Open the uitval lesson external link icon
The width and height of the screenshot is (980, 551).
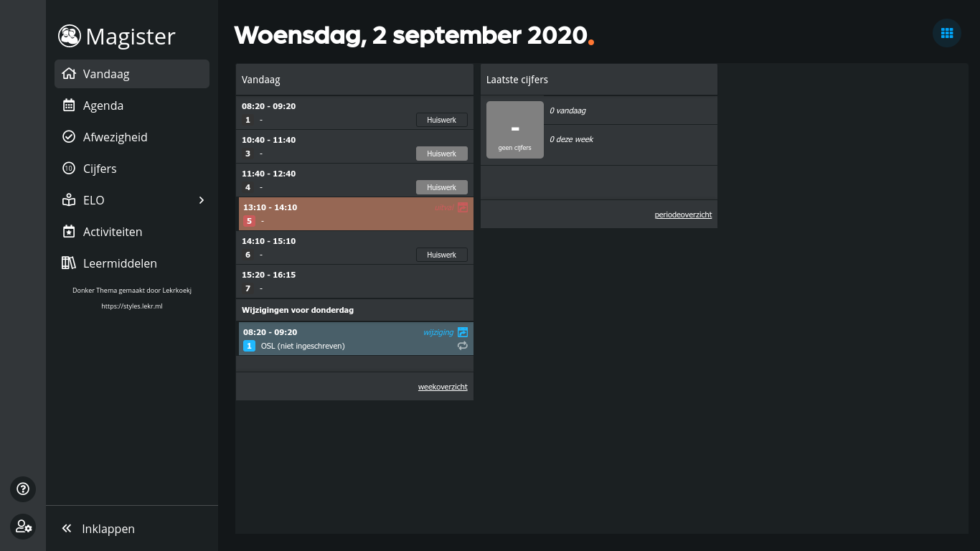click(463, 207)
